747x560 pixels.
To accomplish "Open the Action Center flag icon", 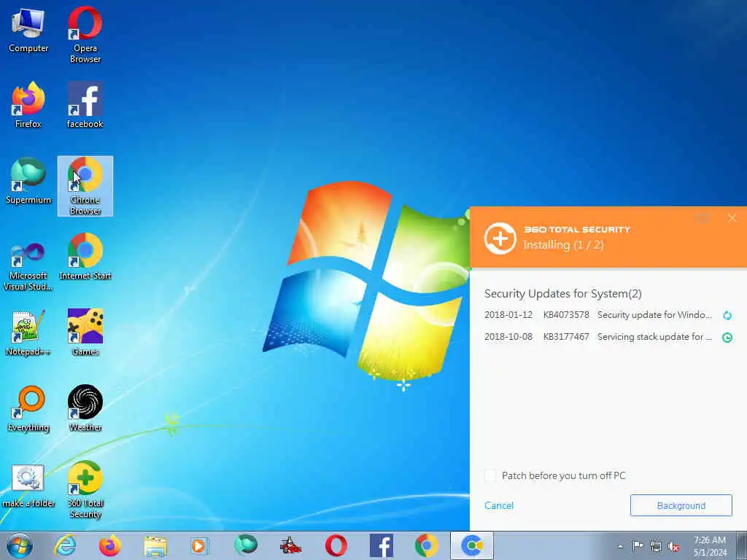I will tap(638, 545).
